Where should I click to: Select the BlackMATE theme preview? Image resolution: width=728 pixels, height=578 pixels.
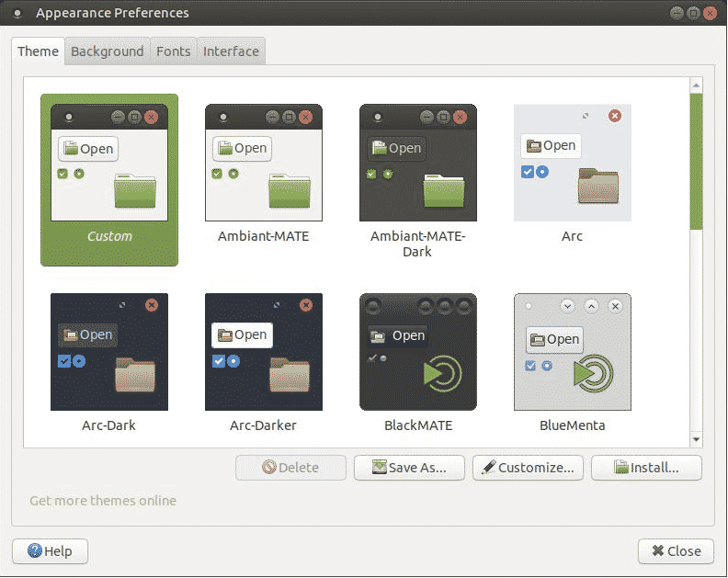tap(418, 352)
